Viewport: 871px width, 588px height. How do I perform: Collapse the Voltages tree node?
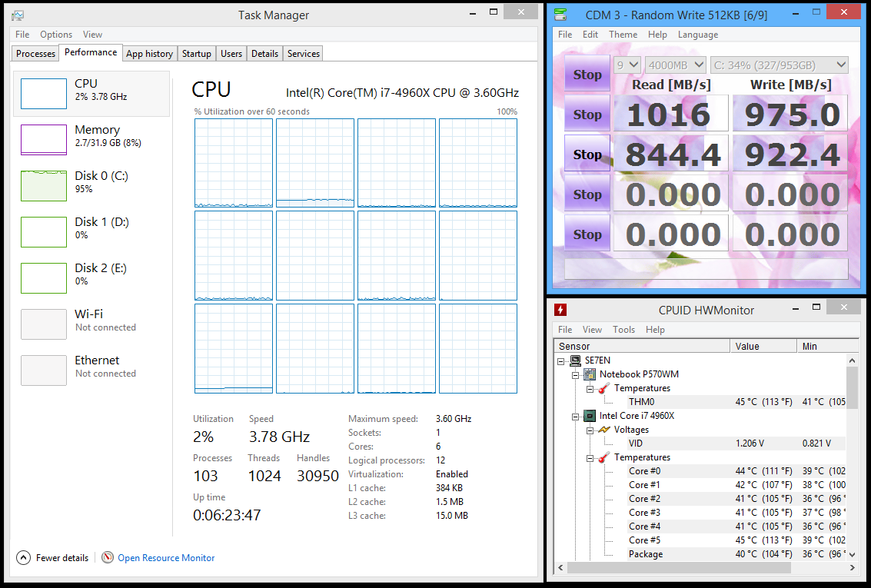click(x=590, y=430)
